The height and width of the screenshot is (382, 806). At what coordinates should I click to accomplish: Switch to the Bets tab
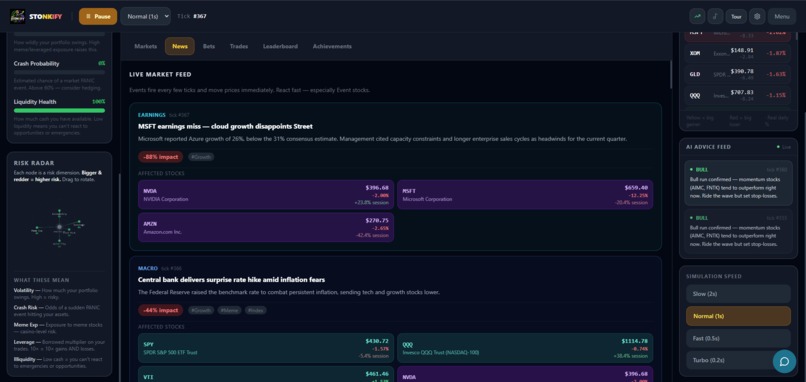tap(209, 46)
